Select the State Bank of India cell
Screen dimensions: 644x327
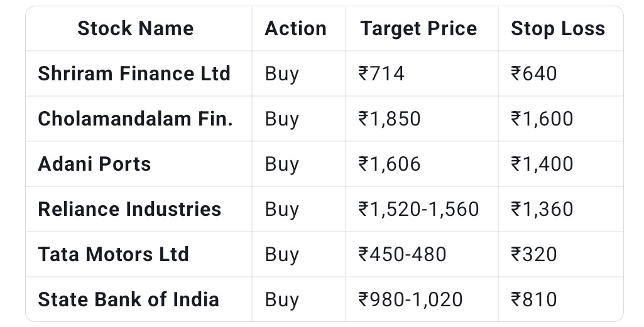click(x=128, y=299)
